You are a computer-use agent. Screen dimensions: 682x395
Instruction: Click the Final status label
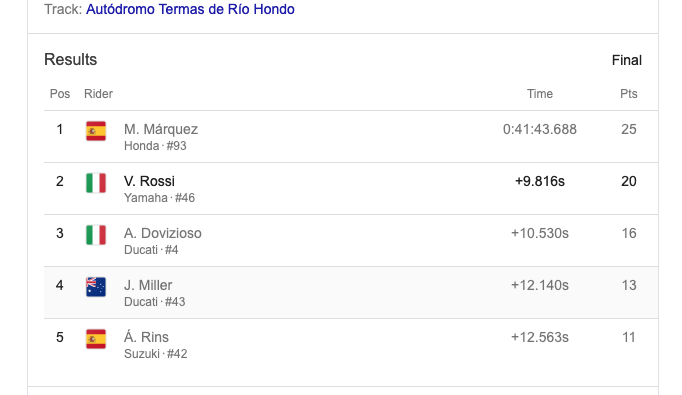pyautogui.click(x=626, y=60)
